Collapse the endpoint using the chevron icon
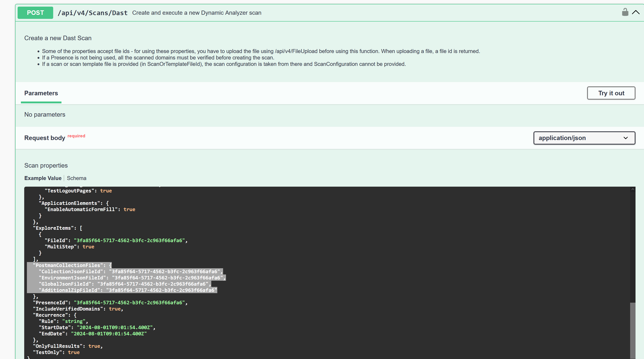644x359 pixels. coord(636,12)
